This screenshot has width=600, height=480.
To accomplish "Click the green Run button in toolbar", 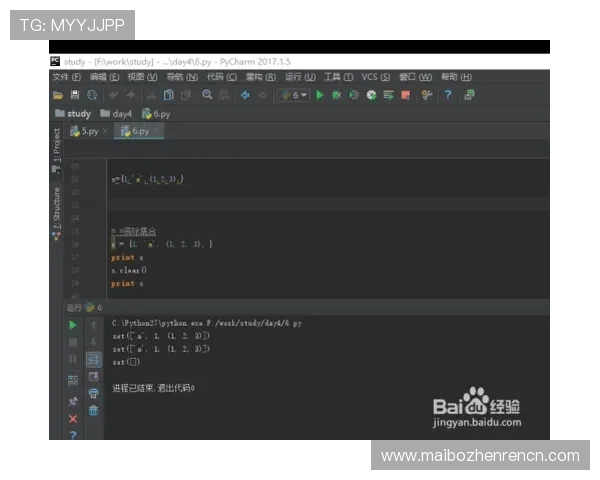I will coord(320,95).
